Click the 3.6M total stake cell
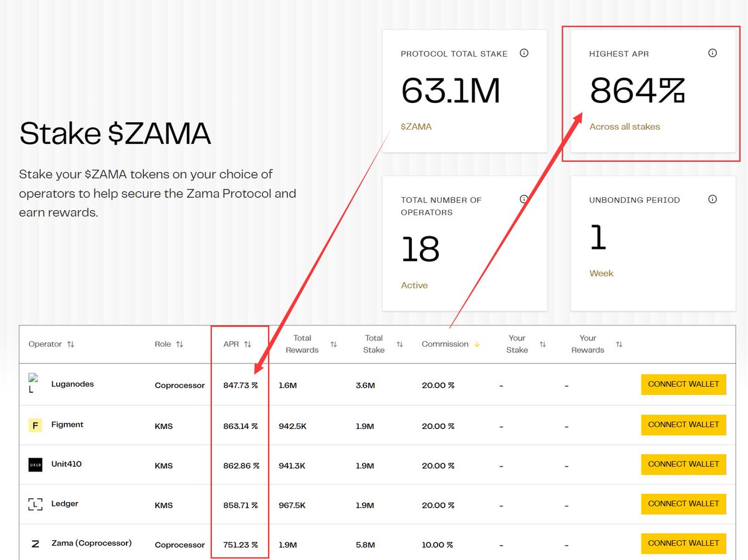Viewport: 748px width, 560px height. 365,385
